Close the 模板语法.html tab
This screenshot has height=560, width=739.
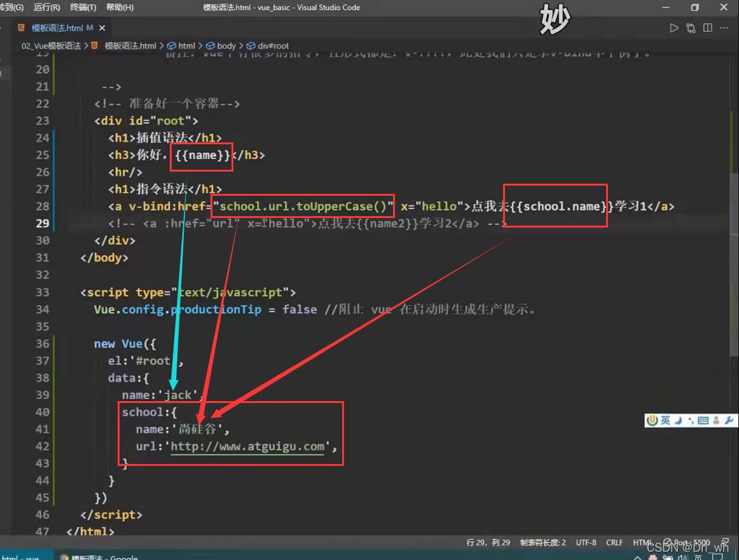(x=102, y=28)
